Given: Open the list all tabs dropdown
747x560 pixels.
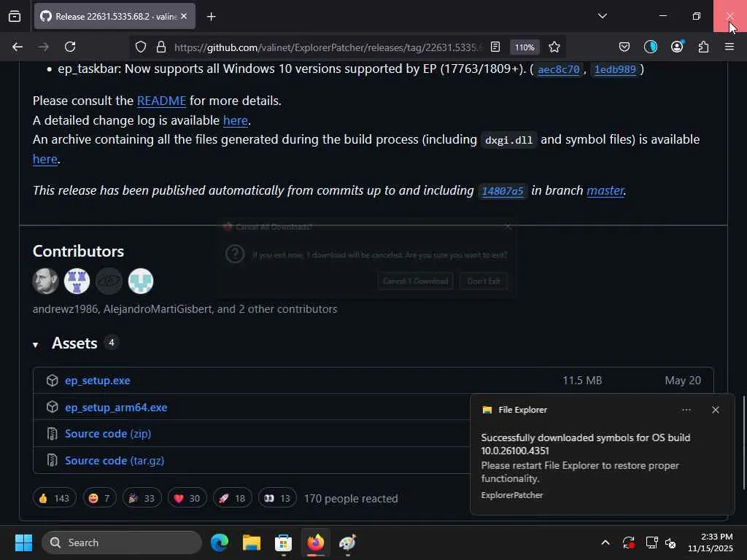Looking at the screenshot, I should pos(602,16).
